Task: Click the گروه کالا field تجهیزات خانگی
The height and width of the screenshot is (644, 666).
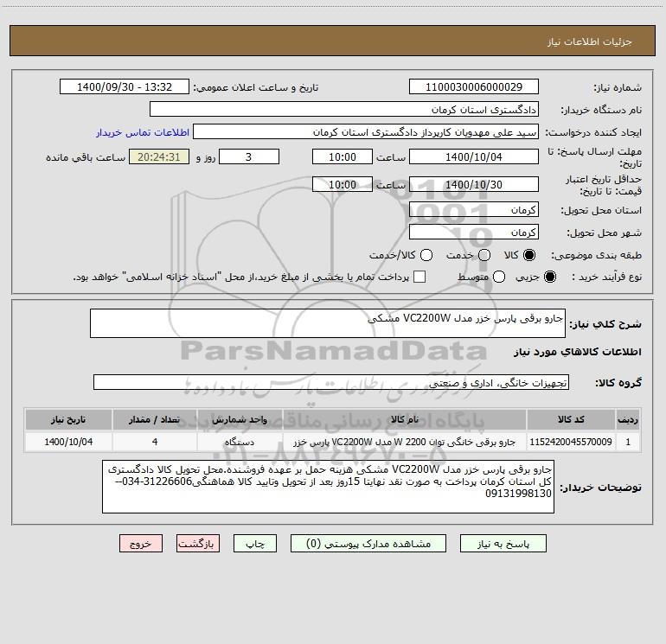Action: click(x=331, y=382)
